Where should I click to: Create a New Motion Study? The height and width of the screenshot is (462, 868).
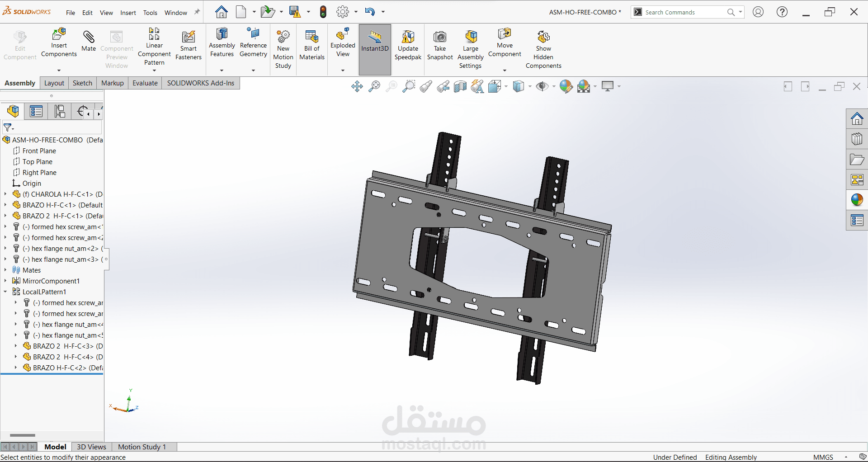283,49
